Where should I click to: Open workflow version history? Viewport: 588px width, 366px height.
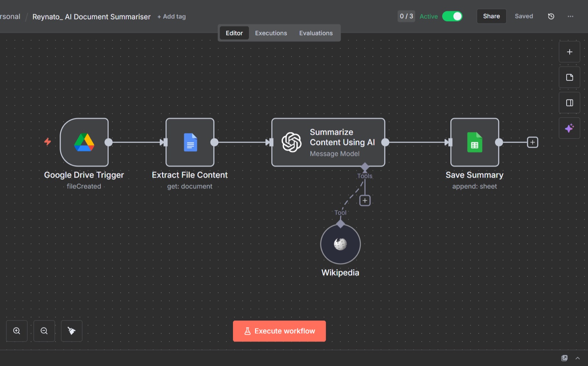click(551, 16)
